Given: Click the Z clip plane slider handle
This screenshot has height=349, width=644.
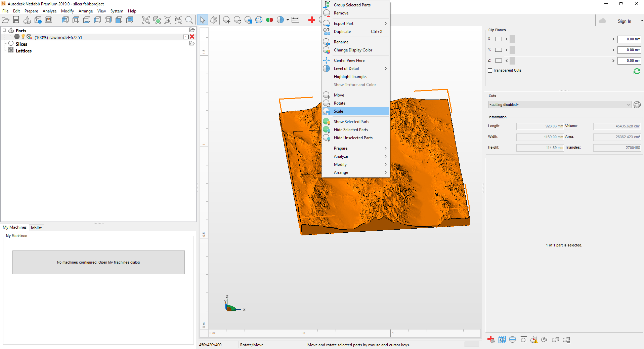Looking at the screenshot, I should tap(512, 61).
